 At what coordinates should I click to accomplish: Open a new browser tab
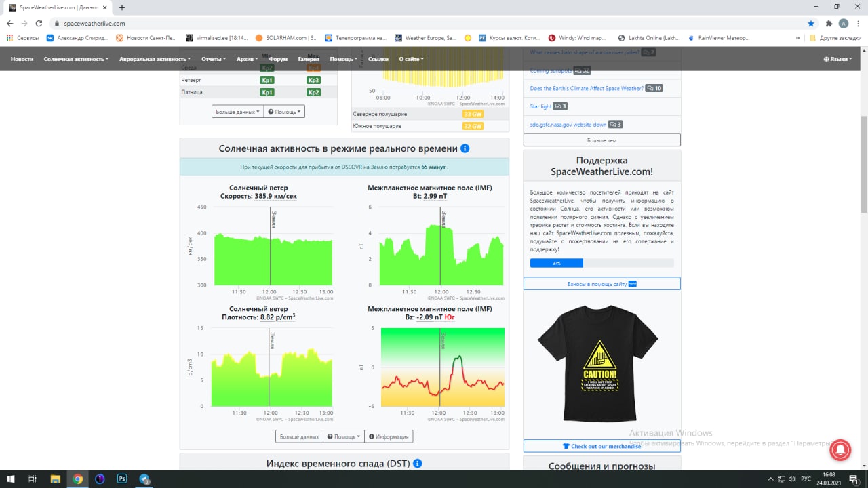[122, 7]
